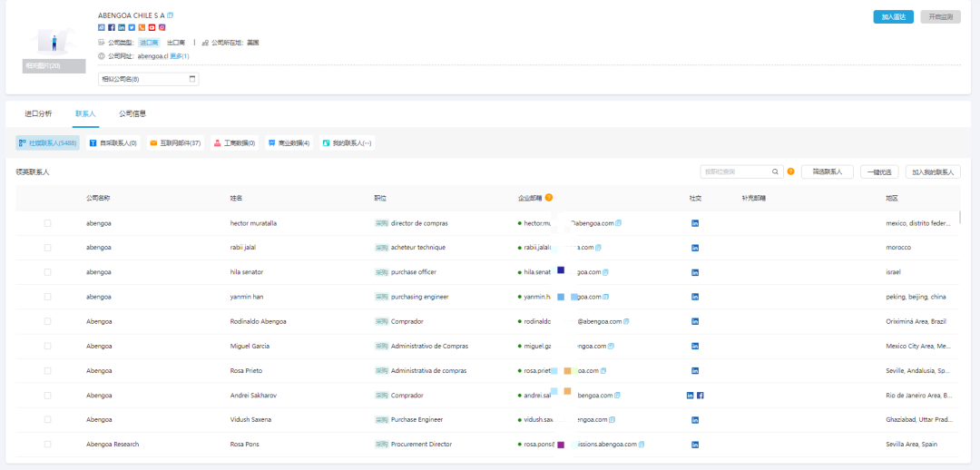Click the Facebook icon in Andrei Sakharov's row
Viewport: 980px width, 470px height.
pos(701,396)
